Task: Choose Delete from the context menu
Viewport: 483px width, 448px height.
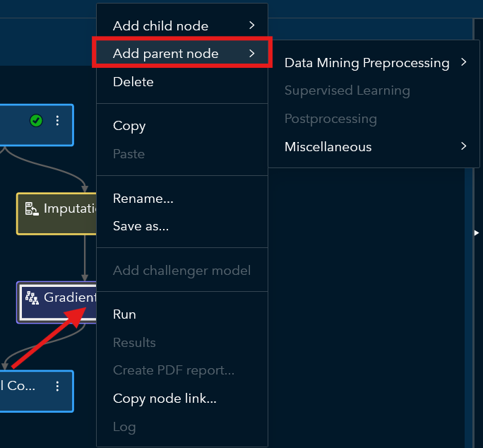Action: click(133, 82)
